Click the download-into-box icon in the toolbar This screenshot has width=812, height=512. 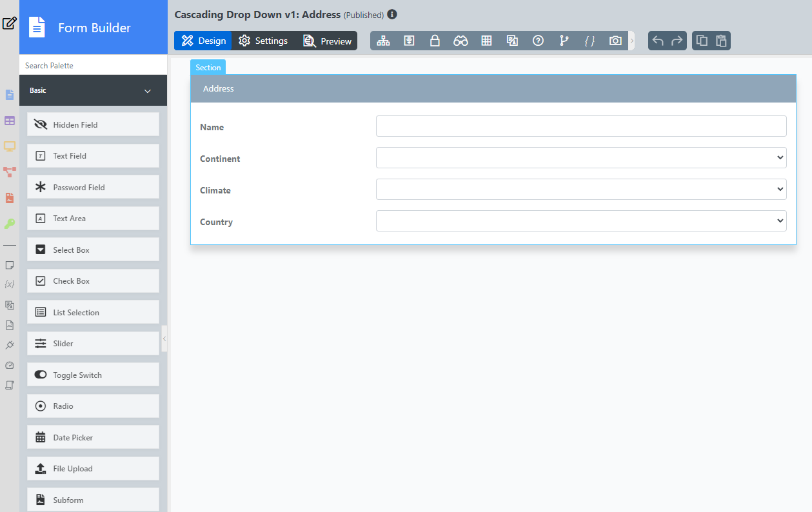[409, 41]
